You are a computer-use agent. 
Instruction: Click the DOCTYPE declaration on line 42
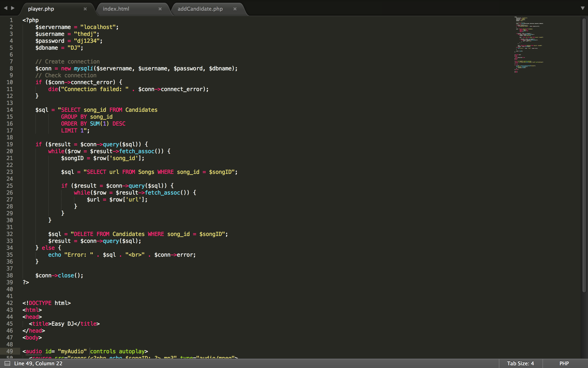[46, 303]
